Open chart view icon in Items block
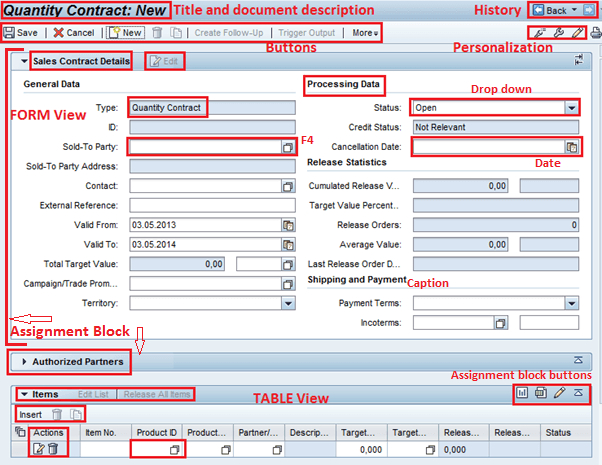602x465 pixels. [521, 394]
